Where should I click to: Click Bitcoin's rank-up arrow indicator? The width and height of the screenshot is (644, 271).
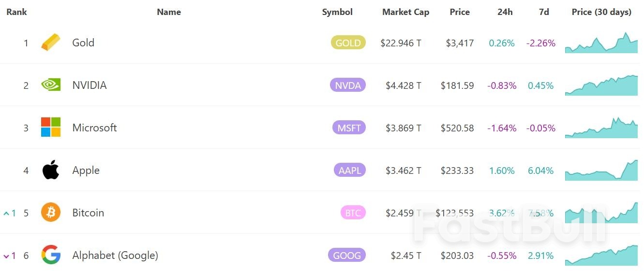7,213
